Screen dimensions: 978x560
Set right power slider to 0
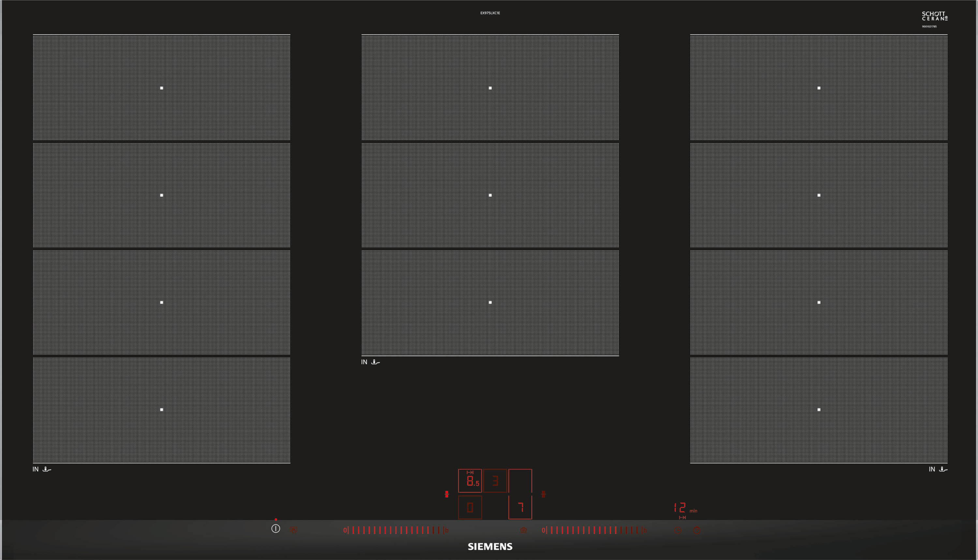tap(543, 530)
